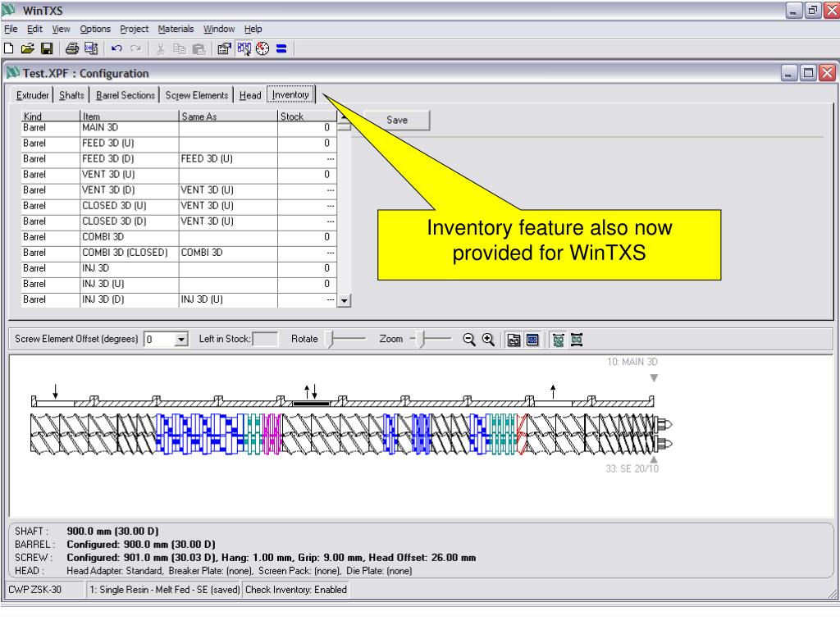Click the Stock cell of the COMBI 3D row
This screenshot has height=630, width=840.
307,237
